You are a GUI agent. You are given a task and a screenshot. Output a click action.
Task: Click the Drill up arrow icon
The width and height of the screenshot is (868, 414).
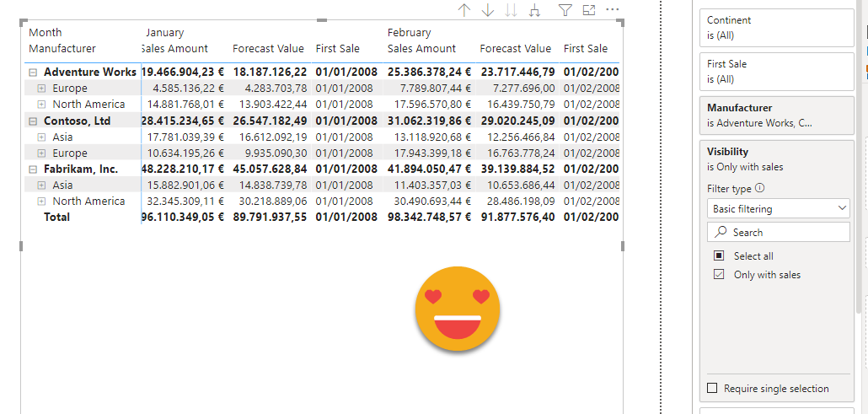click(x=463, y=10)
